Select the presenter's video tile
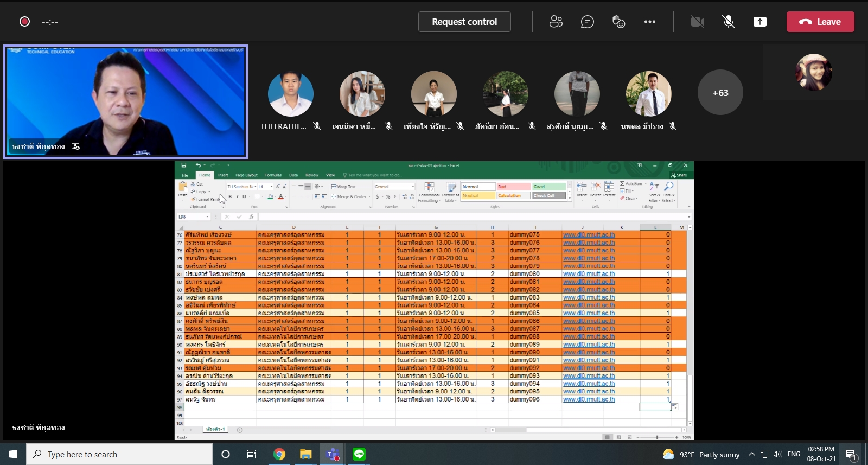868x465 pixels. (126, 102)
